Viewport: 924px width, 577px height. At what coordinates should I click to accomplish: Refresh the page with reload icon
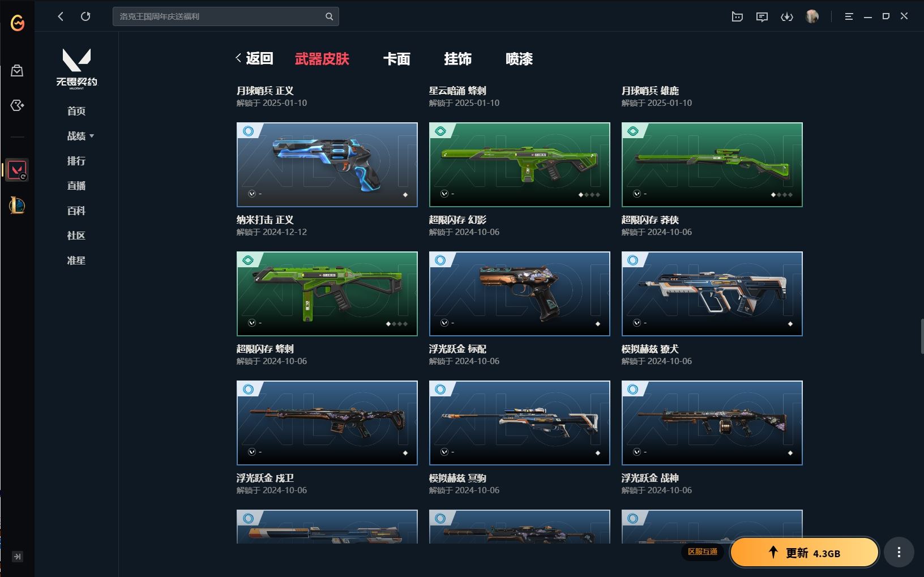pyautogui.click(x=85, y=16)
